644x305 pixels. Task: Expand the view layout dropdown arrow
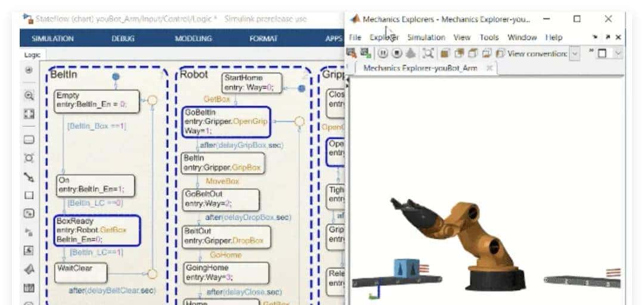coord(618,54)
